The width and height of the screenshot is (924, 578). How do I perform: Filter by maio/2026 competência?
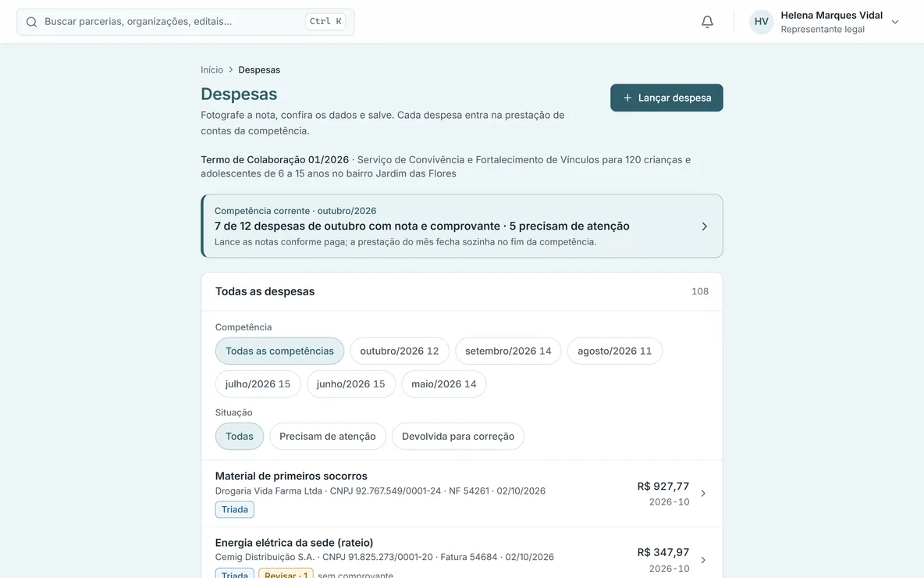[x=444, y=384]
